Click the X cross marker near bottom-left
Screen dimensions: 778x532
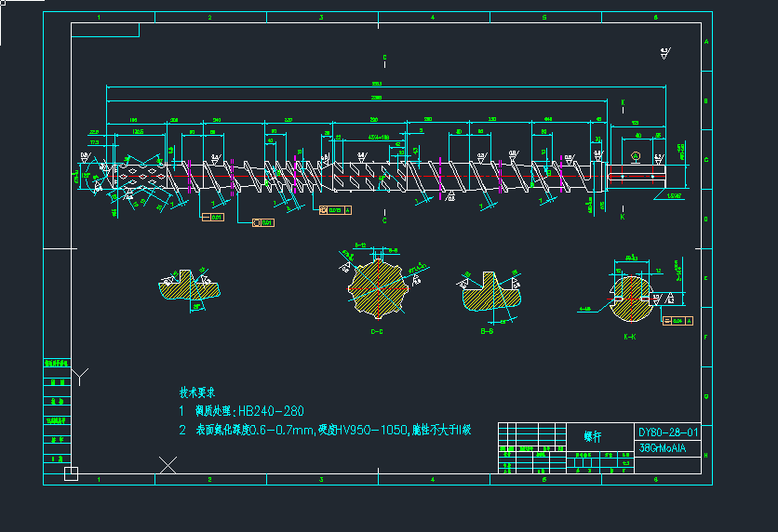tap(168, 464)
